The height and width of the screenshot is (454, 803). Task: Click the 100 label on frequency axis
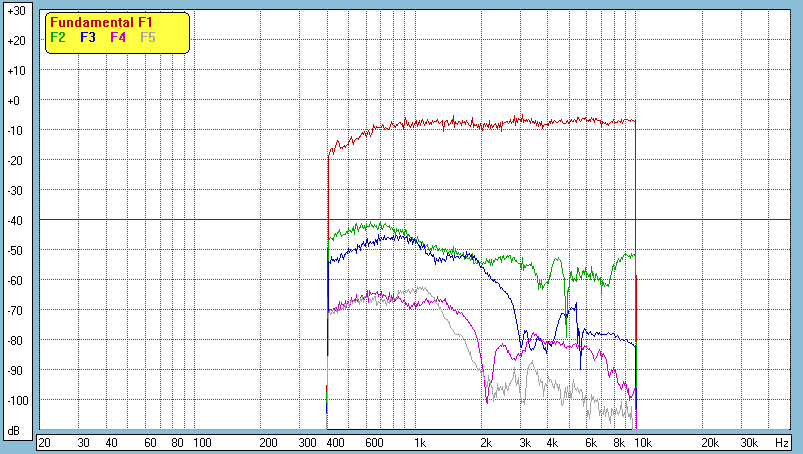[x=201, y=442]
